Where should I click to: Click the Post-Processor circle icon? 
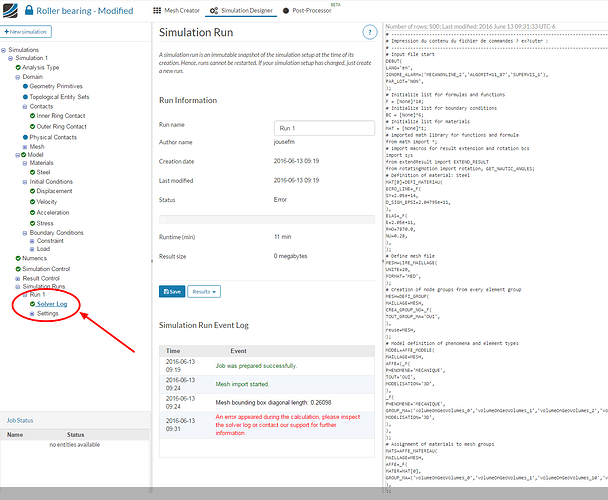click(286, 10)
